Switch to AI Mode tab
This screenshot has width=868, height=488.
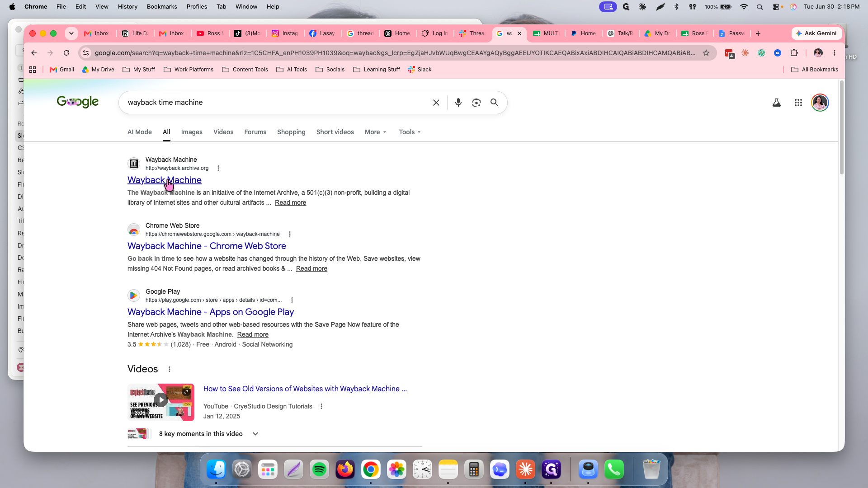click(x=140, y=132)
